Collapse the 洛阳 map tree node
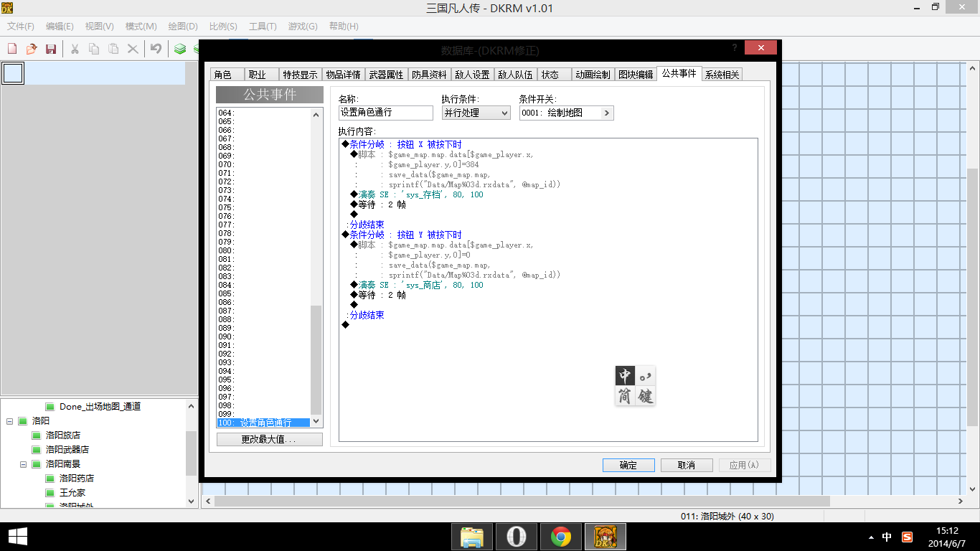This screenshot has width=980, height=551. [10, 421]
